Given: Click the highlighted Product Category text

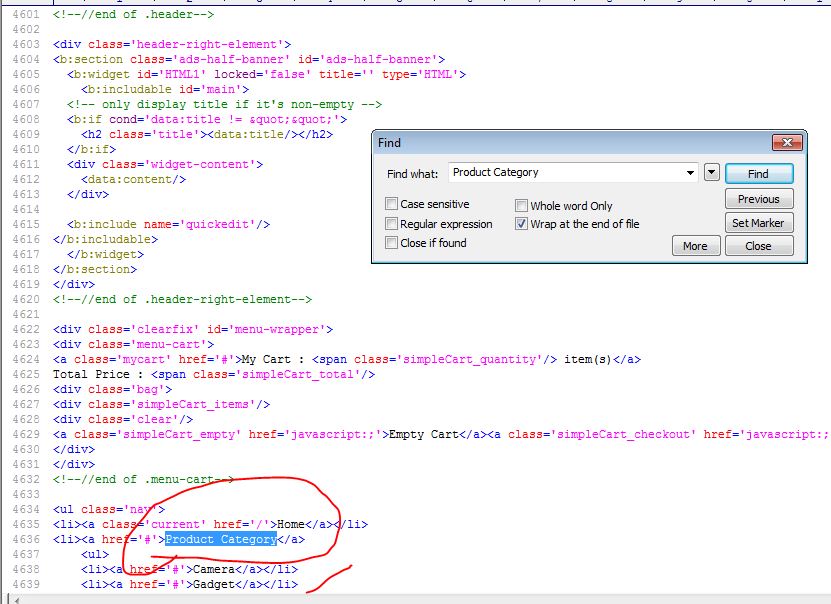Looking at the screenshot, I should click(220, 539).
